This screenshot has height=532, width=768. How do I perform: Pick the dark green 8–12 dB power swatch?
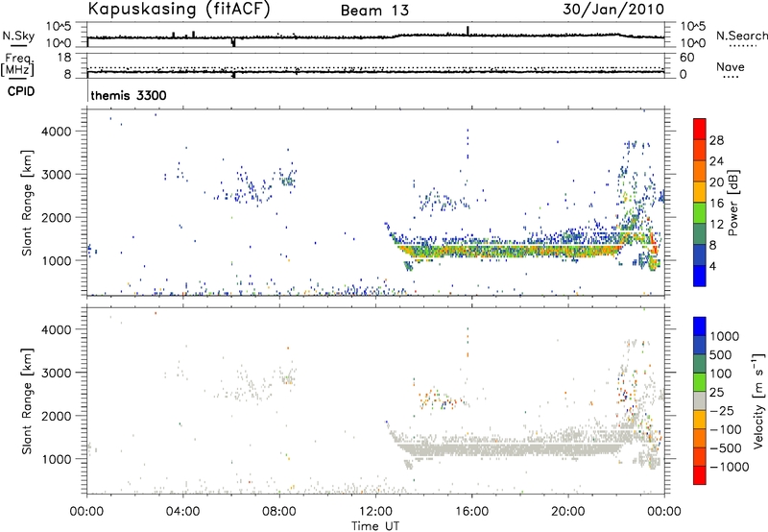point(700,233)
